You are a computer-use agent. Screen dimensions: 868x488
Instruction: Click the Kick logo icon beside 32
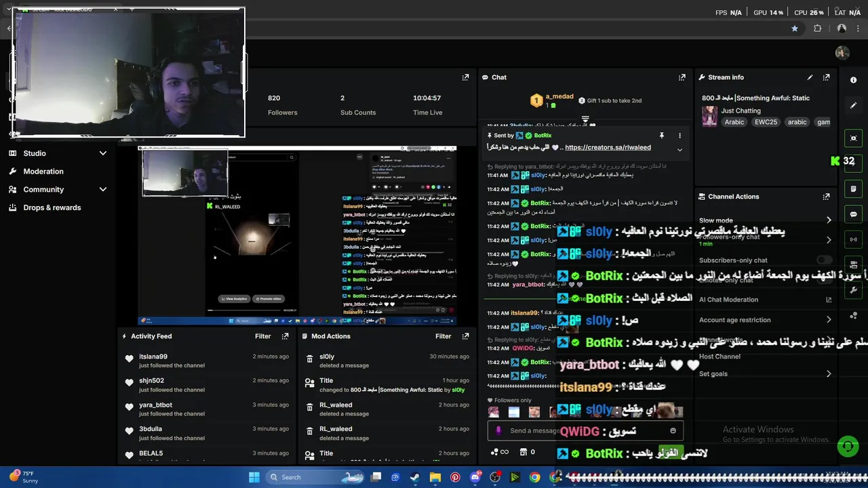click(835, 161)
